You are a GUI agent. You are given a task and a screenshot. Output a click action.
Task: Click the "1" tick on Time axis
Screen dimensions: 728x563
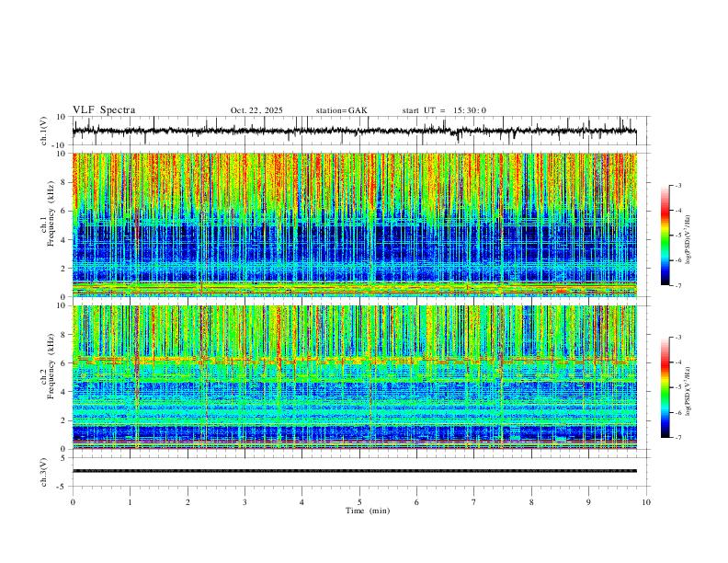click(131, 502)
